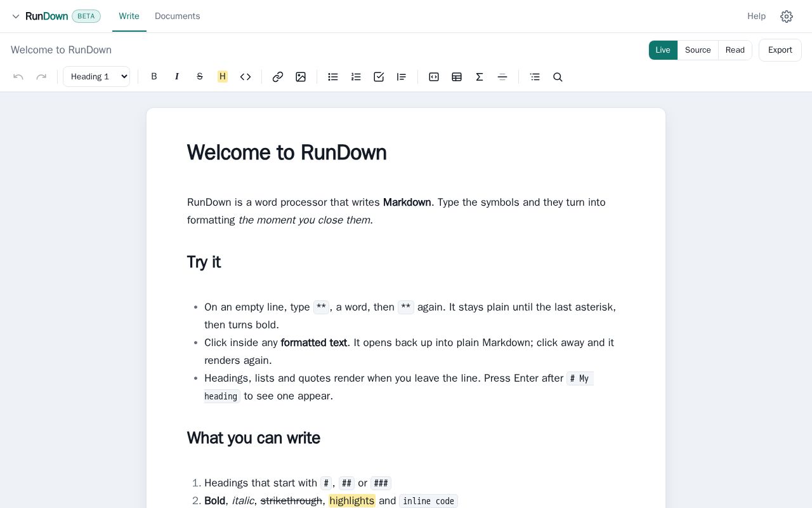Insert a math formula with sigma icon
The height and width of the screenshot is (508, 812).
tap(480, 77)
